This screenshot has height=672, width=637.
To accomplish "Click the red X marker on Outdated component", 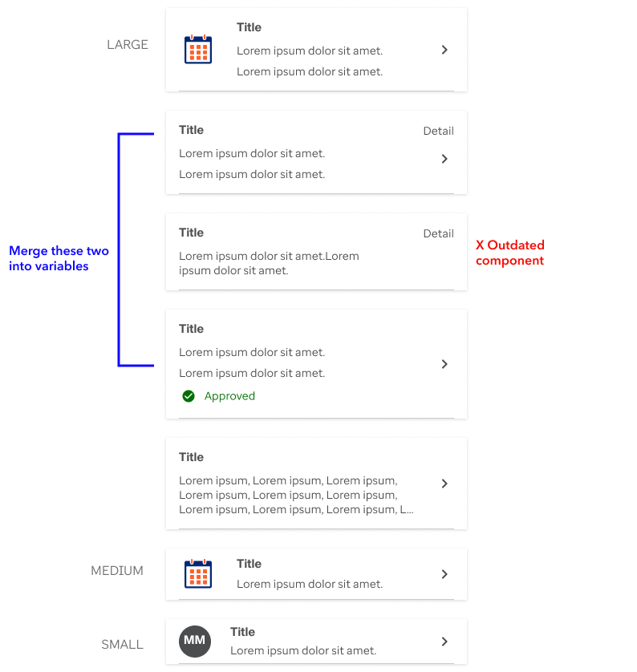I will point(483,245).
